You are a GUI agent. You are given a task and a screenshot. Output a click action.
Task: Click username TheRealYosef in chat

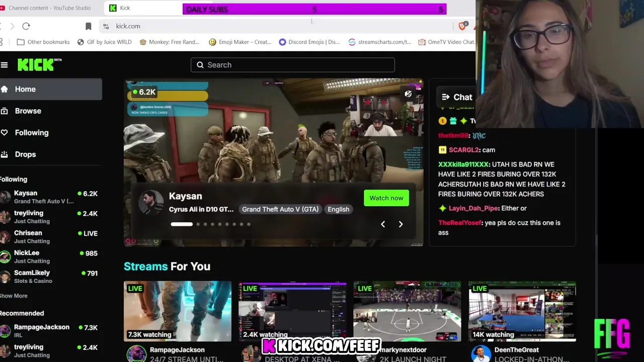point(460,223)
